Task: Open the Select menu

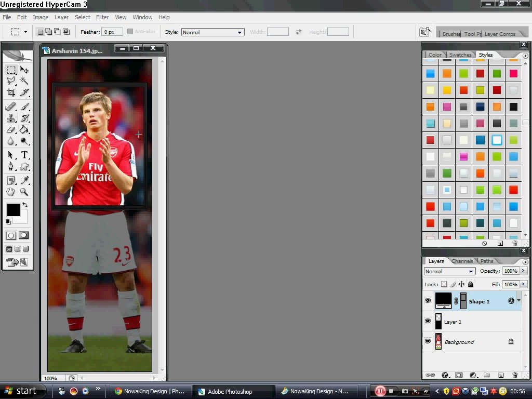Action: 83,17
